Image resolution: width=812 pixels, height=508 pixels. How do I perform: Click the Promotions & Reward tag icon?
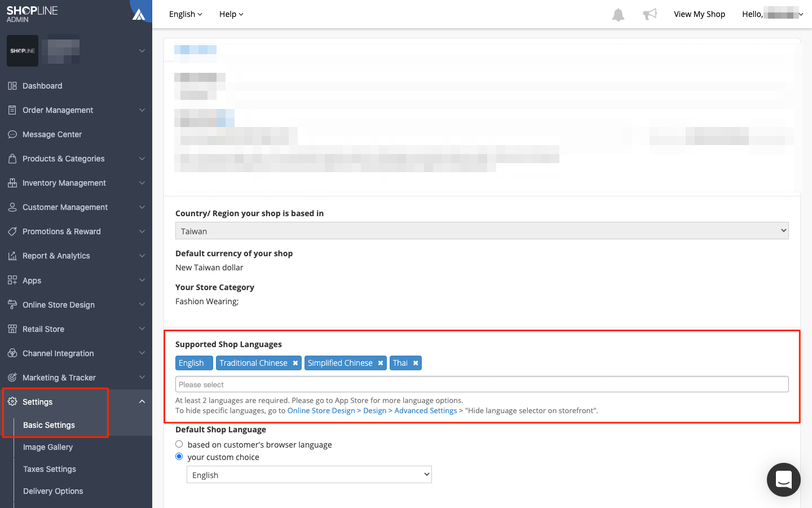coord(12,231)
